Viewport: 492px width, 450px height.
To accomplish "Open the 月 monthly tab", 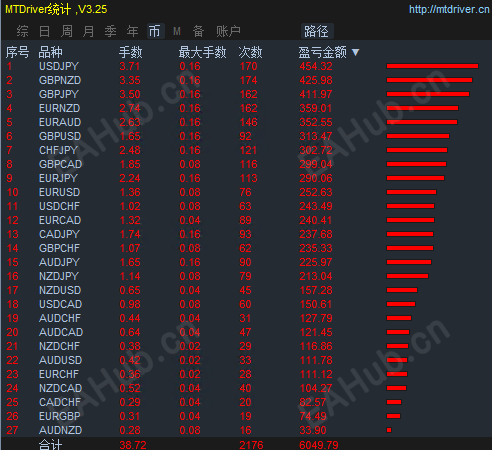I will (x=88, y=31).
